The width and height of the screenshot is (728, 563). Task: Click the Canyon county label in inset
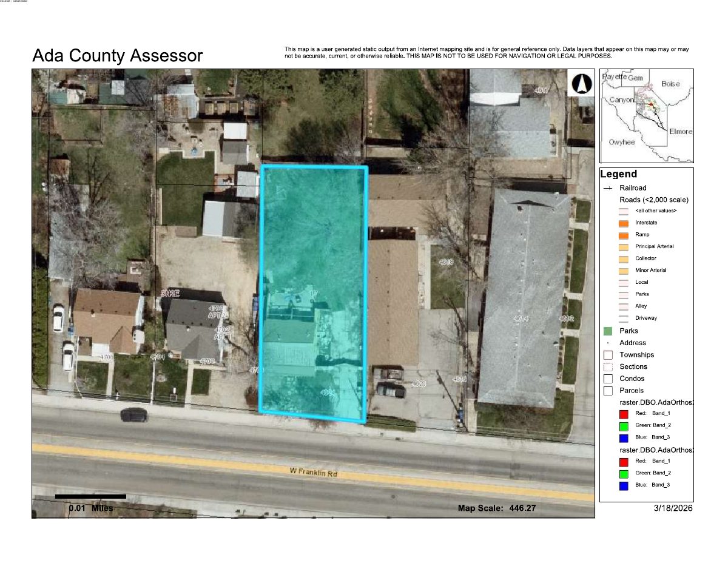[621, 99]
